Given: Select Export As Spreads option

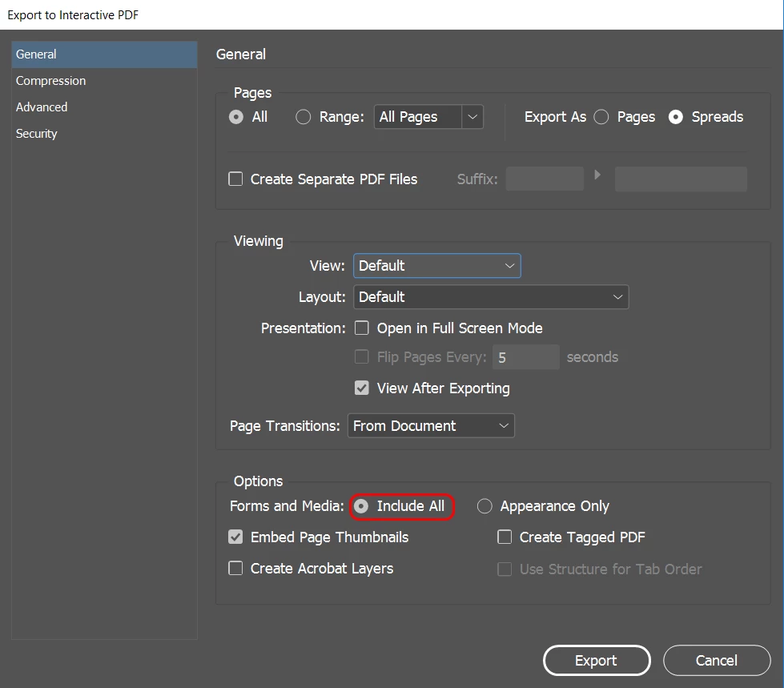Looking at the screenshot, I should click(676, 117).
